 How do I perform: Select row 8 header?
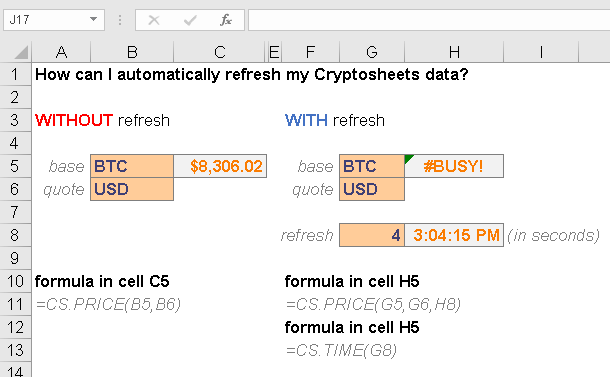pos(15,235)
